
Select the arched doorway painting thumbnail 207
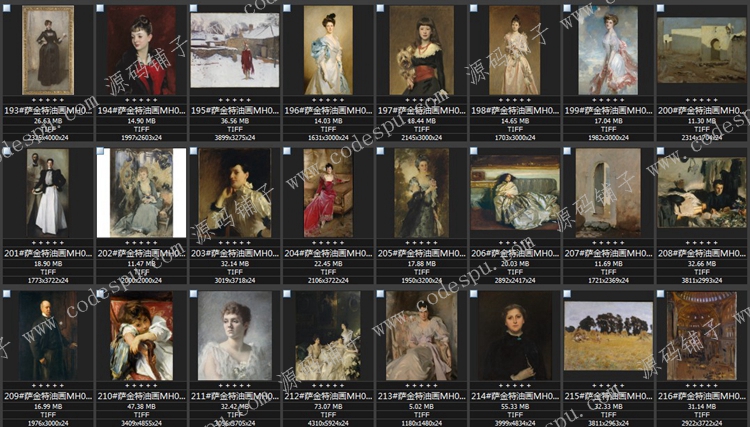[x=608, y=193]
